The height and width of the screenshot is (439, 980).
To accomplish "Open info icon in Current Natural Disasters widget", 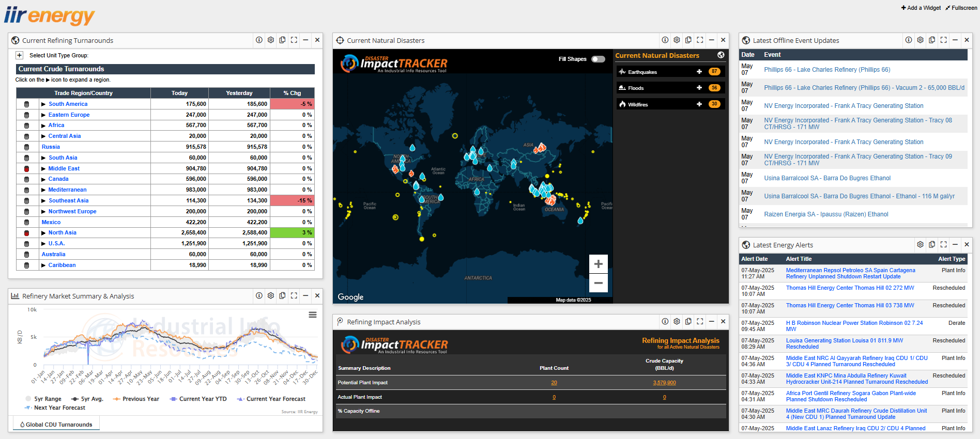I will coord(665,40).
